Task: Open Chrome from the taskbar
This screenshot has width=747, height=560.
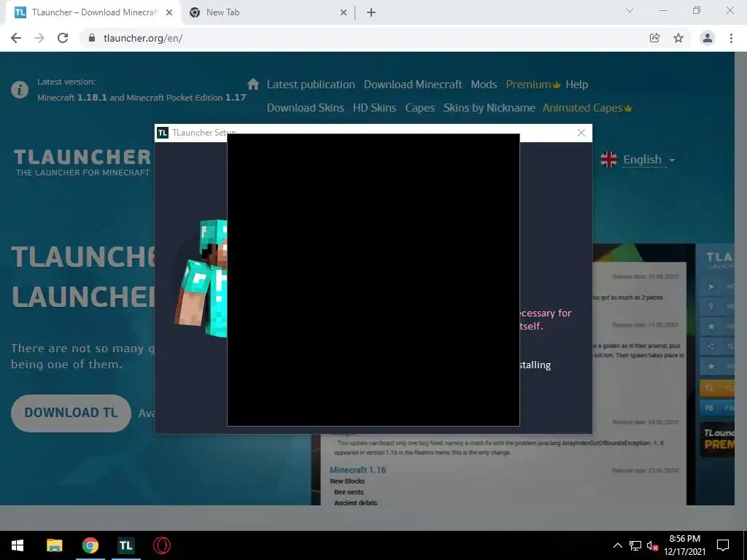Action: click(x=90, y=545)
